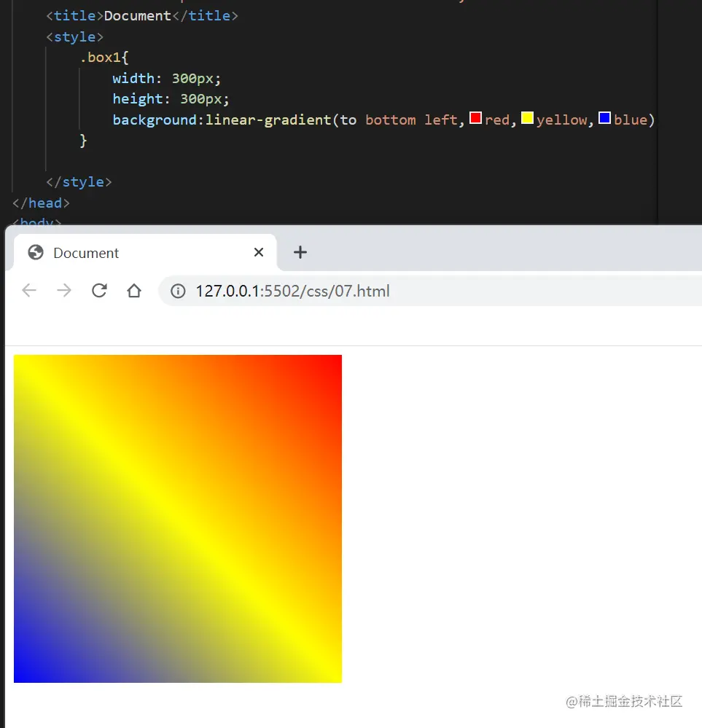Open the red color swatch in code
The width and height of the screenshot is (702, 728).
pos(475,118)
